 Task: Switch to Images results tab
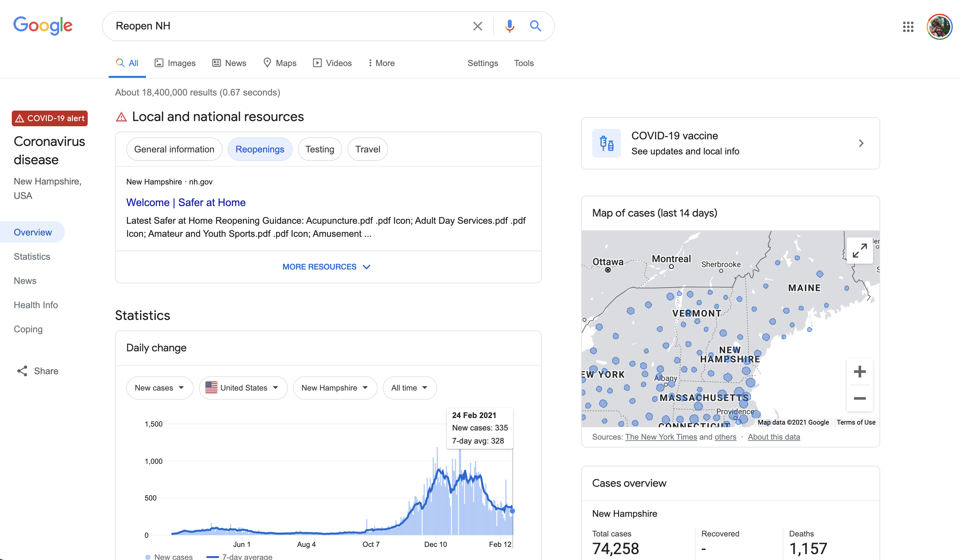coord(175,63)
